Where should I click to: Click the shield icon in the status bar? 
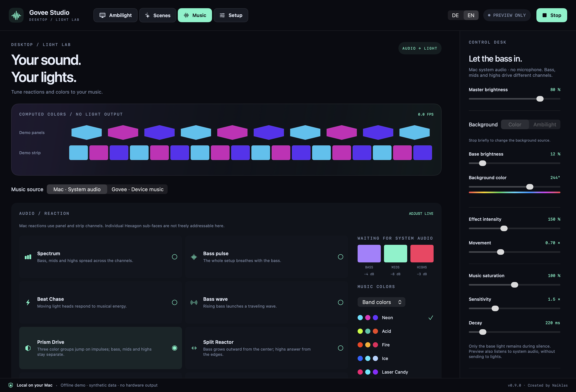pyautogui.click(x=11, y=385)
